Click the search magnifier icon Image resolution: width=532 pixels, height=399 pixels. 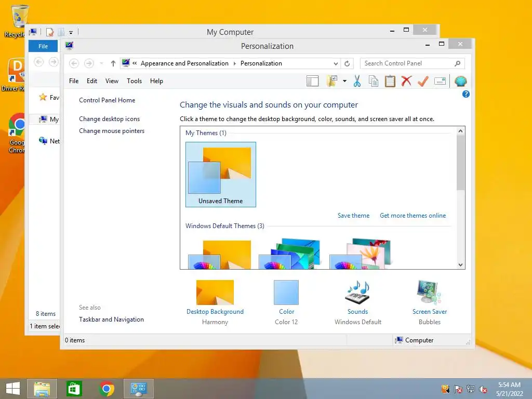point(457,63)
